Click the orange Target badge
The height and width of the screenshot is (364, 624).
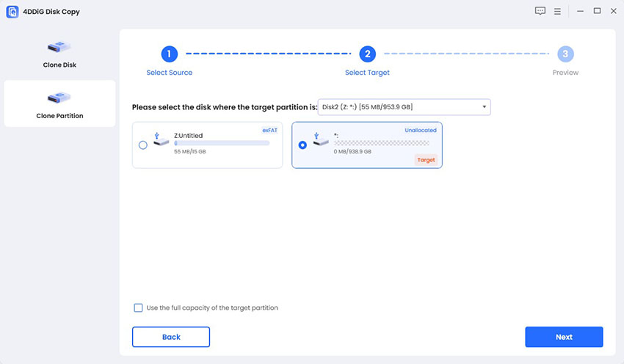[x=426, y=160]
